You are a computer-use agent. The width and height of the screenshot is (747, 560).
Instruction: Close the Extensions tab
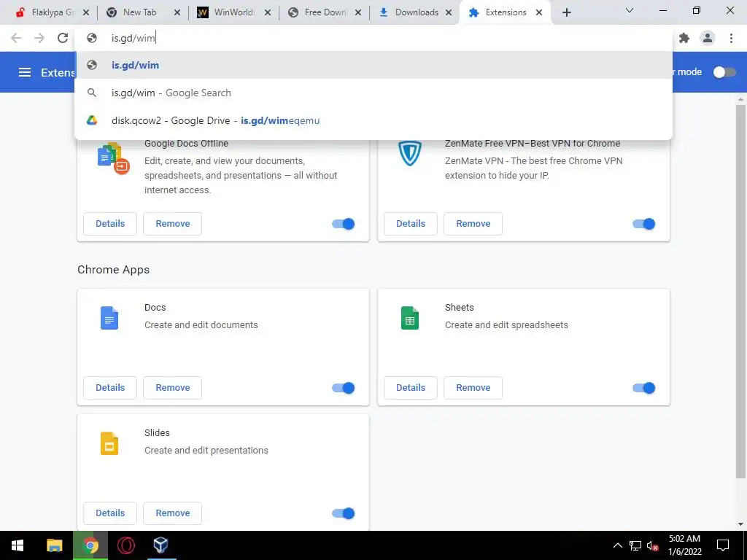pos(539,12)
